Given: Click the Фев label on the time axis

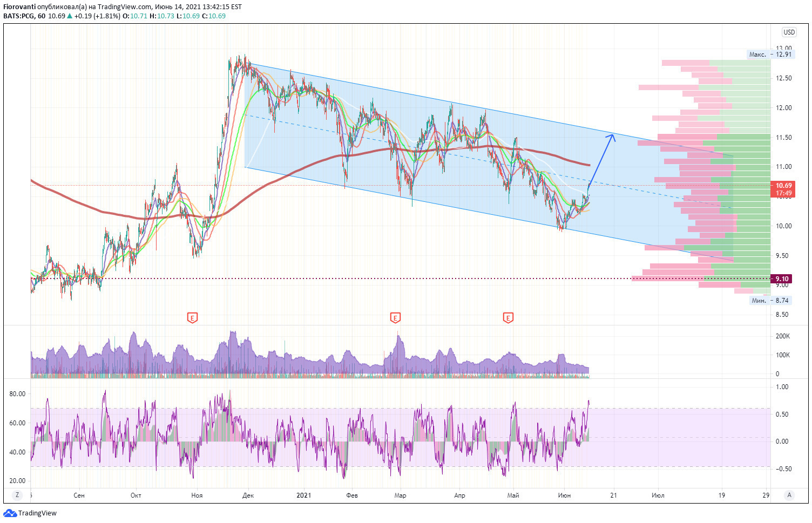Looking at the screenshot, I should click(x=351, y=495).
